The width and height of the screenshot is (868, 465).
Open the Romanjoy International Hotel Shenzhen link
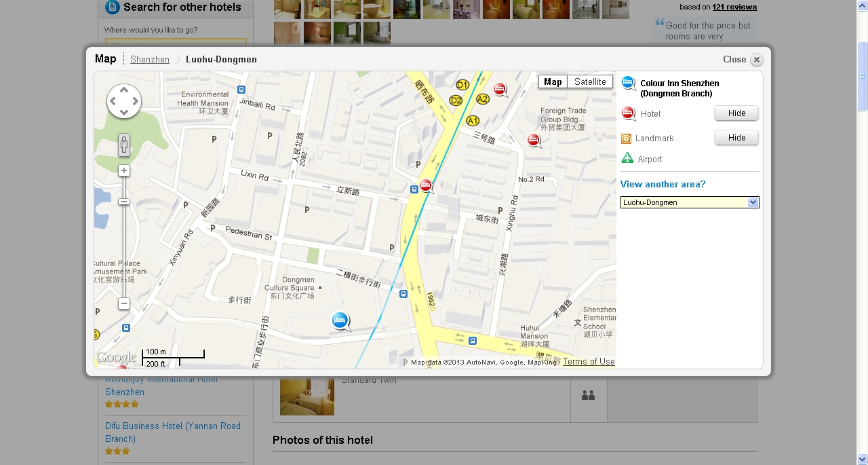pyautogui.click(x=161, y=386)
